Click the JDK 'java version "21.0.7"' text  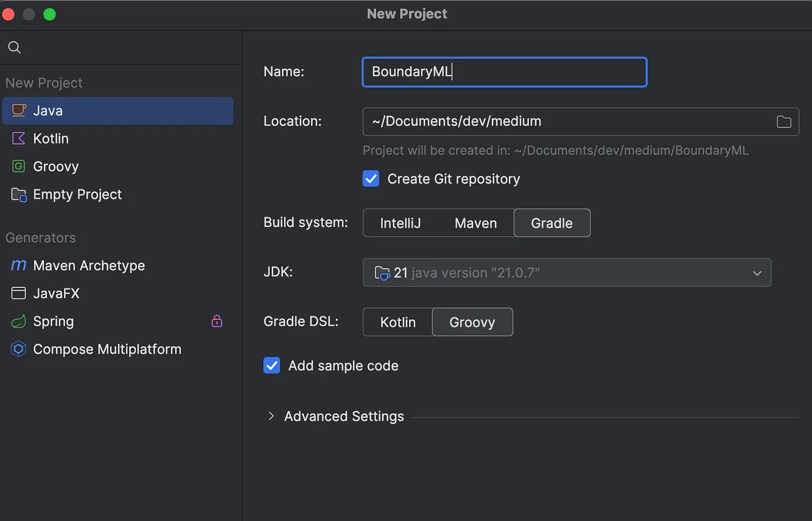(x=476, y=273)
